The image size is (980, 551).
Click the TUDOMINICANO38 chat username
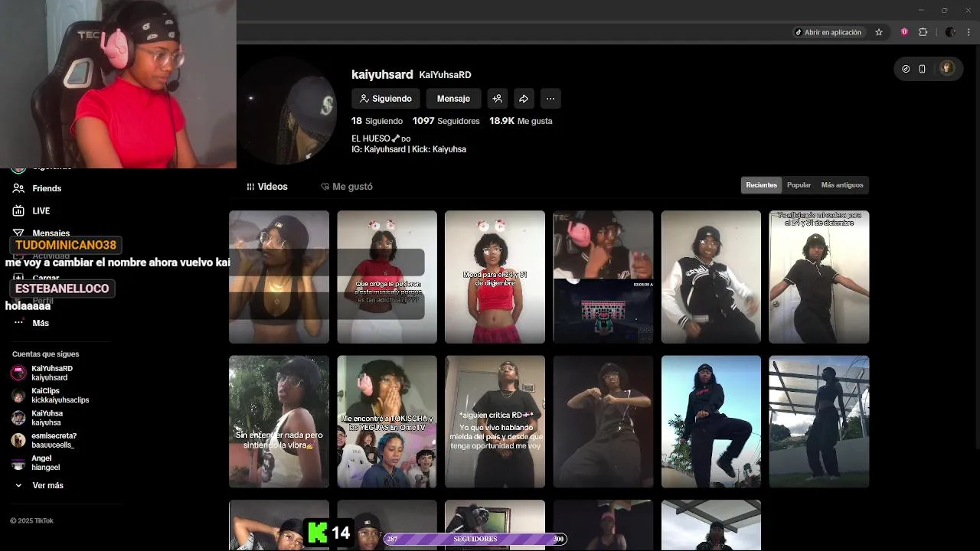click(66, 245)
